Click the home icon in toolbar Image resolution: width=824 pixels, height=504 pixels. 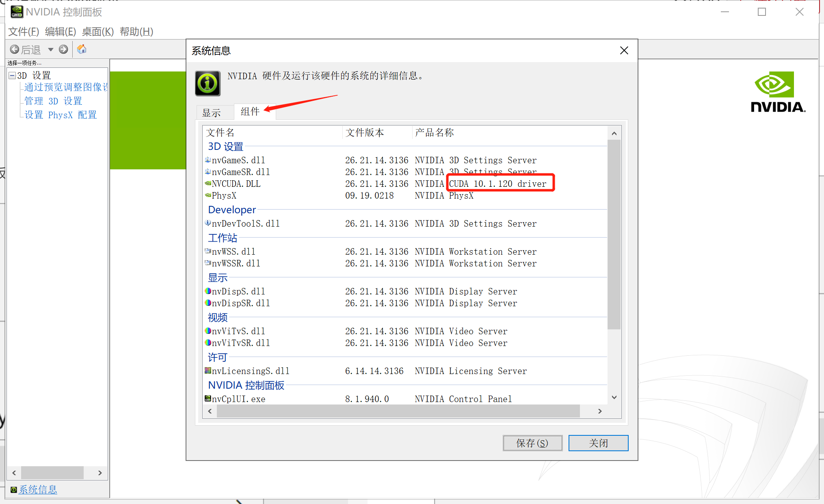(x=82, y=49)
